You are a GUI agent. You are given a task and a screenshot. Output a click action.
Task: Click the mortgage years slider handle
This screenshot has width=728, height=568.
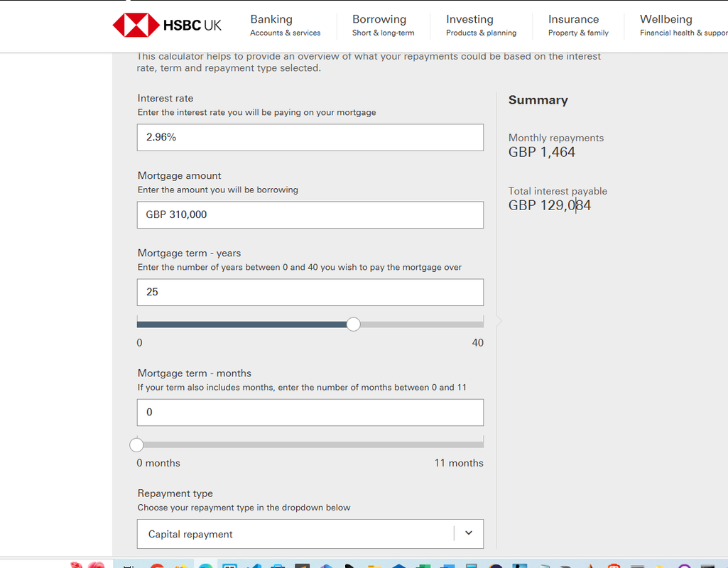[x=353, y=324]
